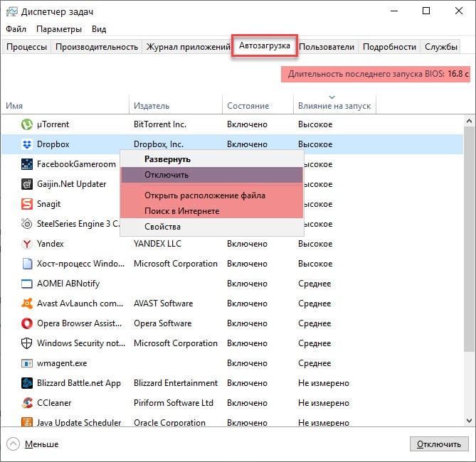
Task: Choose Открыть расположение файла
Action: tap(211, 195)
